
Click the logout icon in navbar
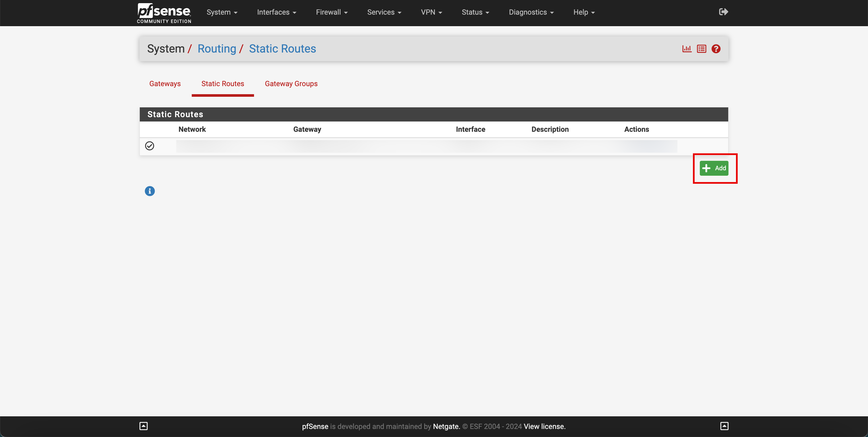(723, 12)
